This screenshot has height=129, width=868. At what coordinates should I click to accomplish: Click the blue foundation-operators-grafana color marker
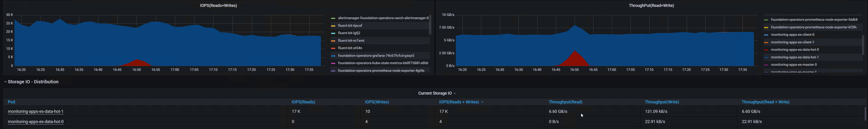(x=333, y=56)
